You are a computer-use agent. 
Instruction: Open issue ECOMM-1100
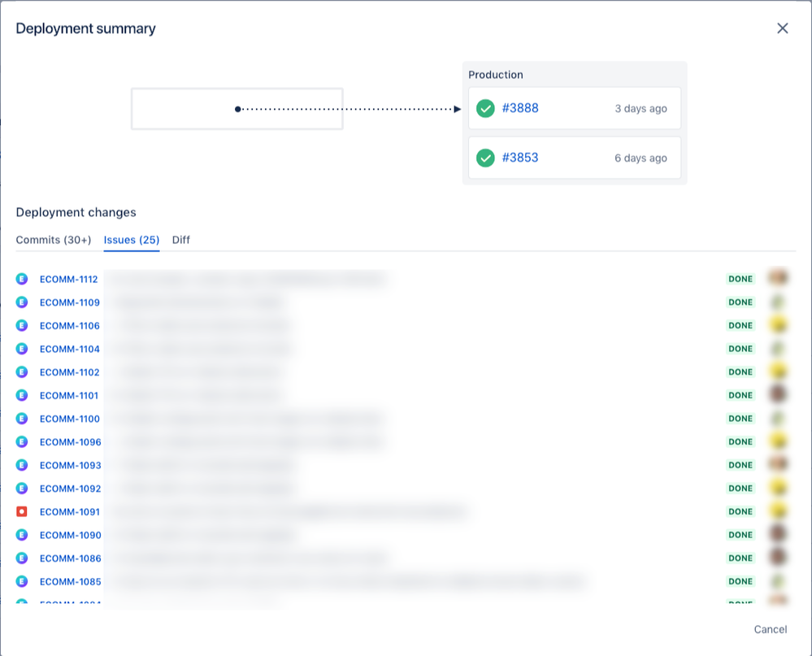(x=69, y=418)
